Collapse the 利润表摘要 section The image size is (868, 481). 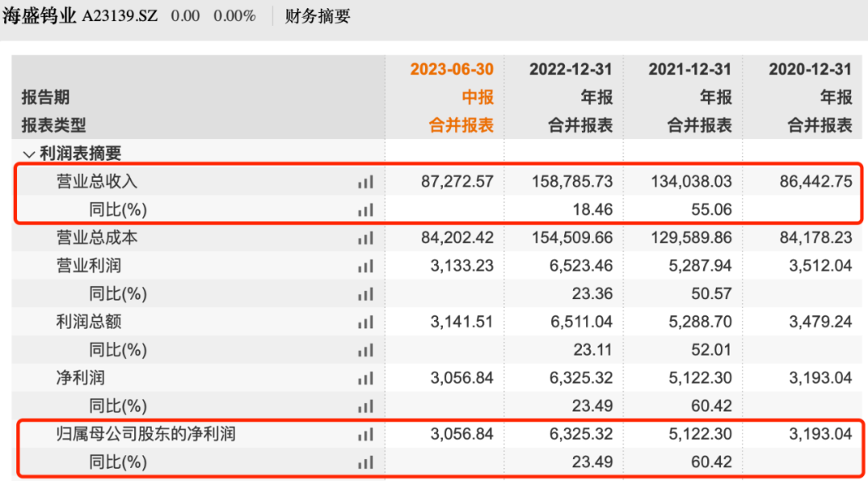(x=29, y=154)
